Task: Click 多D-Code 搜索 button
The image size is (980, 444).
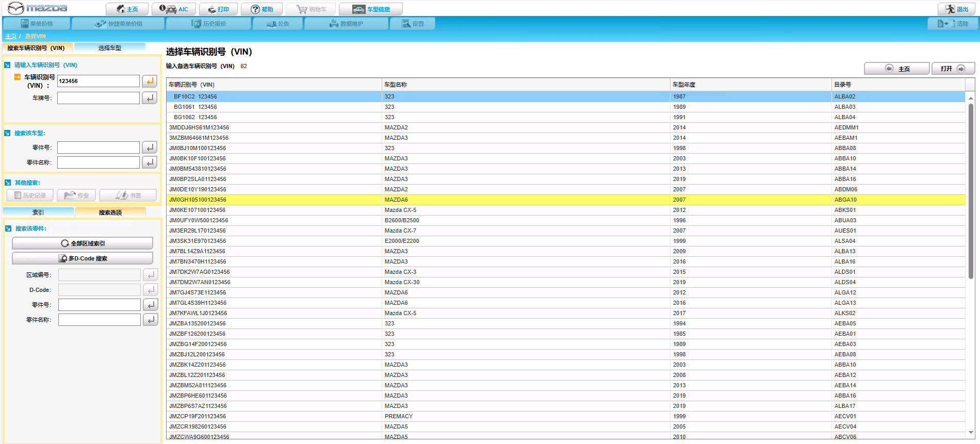Action: coord(83,258)
